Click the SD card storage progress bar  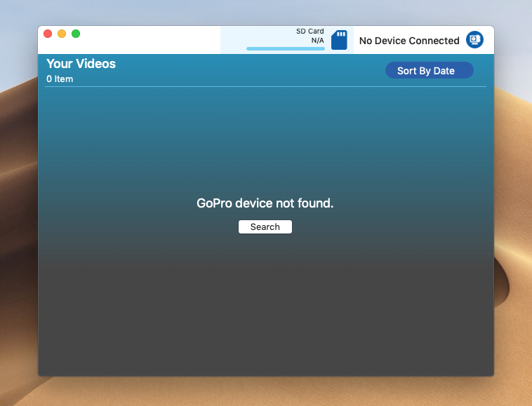point(286,49)
